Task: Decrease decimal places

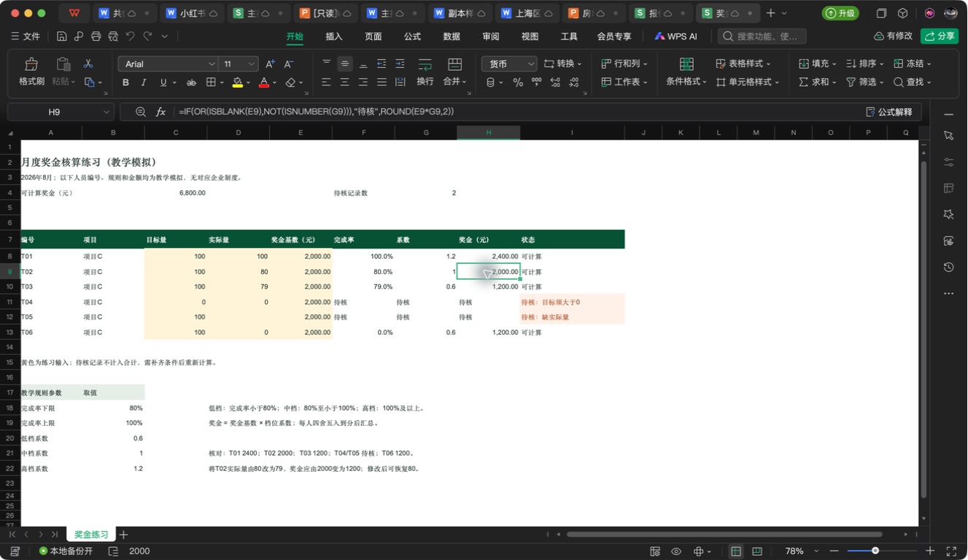Action: (573, 82)
